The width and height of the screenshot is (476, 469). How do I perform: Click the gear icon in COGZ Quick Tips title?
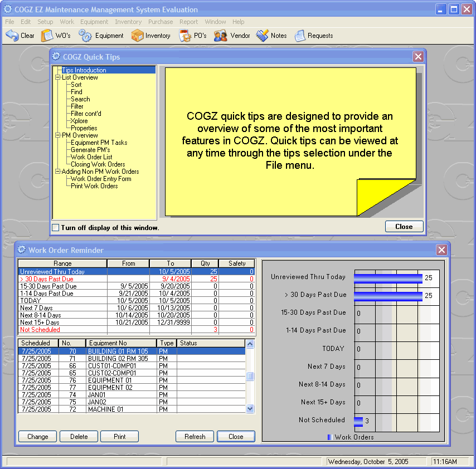(56, 56)
